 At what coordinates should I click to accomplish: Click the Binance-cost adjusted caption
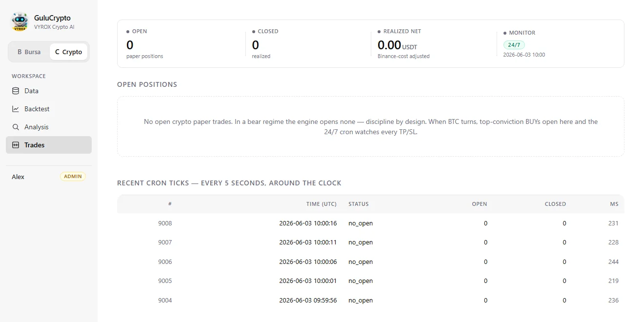[x=403, y=56]
